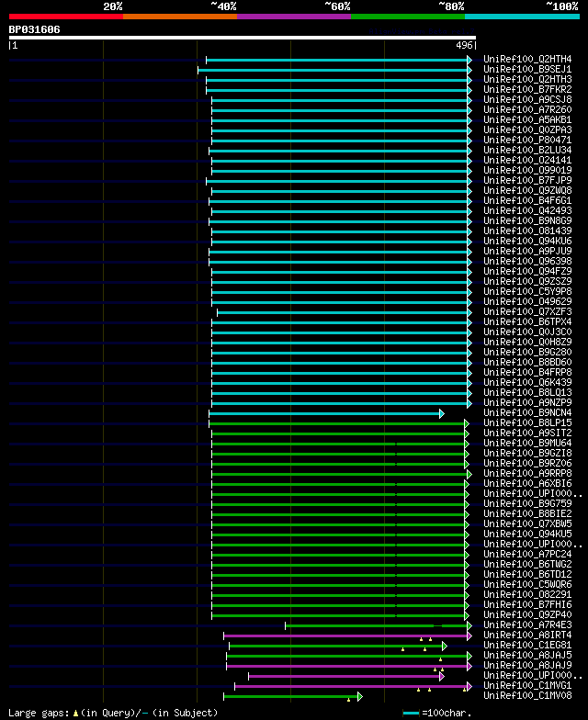Image resolution: width=588 pixels, height=720 pixels.
Task: Open hit UniRef100_A7R260
Action: tap(527, 110)
